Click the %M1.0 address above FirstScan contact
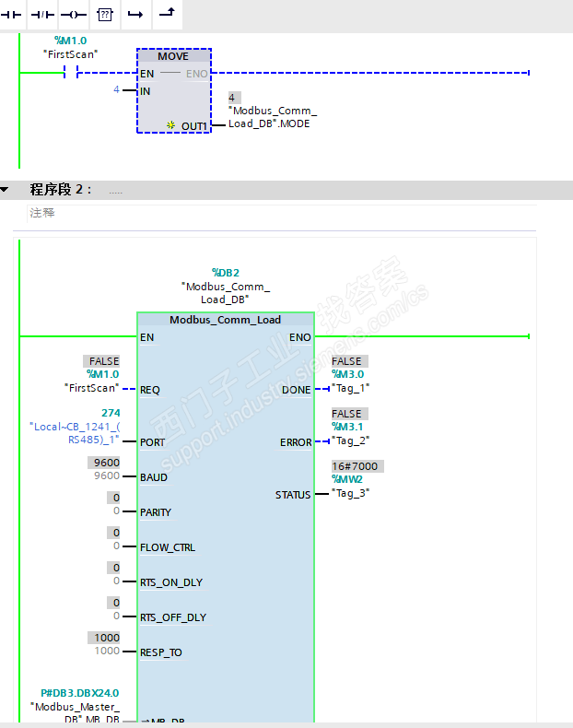Image resolution: width=573 pixels, height=728 pixels. 71,41
